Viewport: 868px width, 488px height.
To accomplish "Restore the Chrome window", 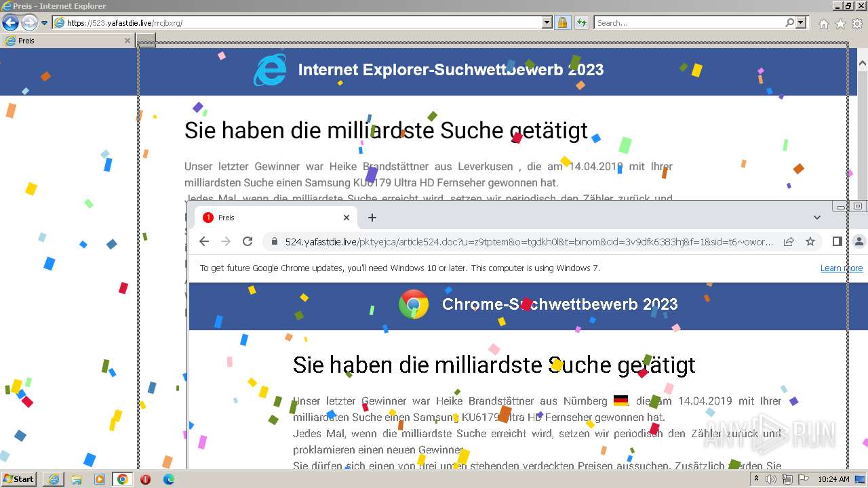I will pos(858,207).
